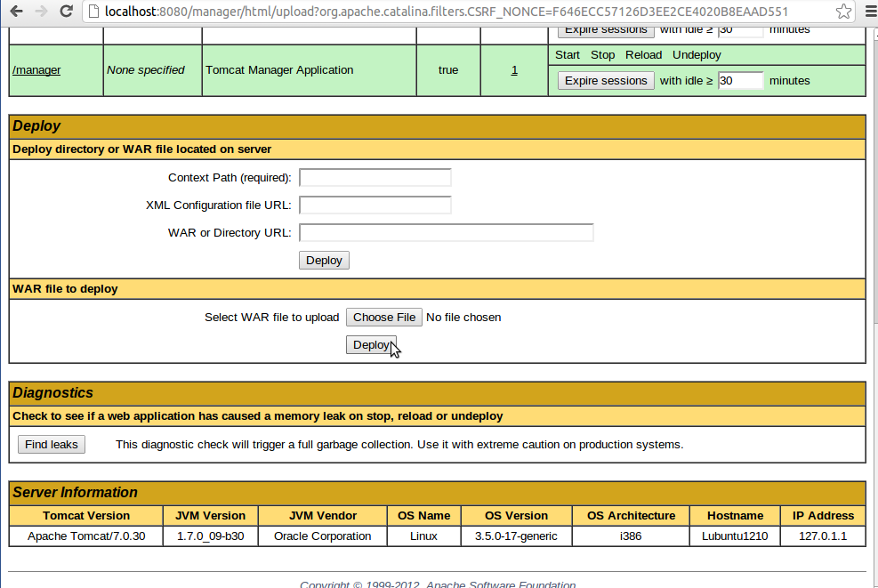Click Stop in the /manager row
878x588 pixels.
click(602, 55)
